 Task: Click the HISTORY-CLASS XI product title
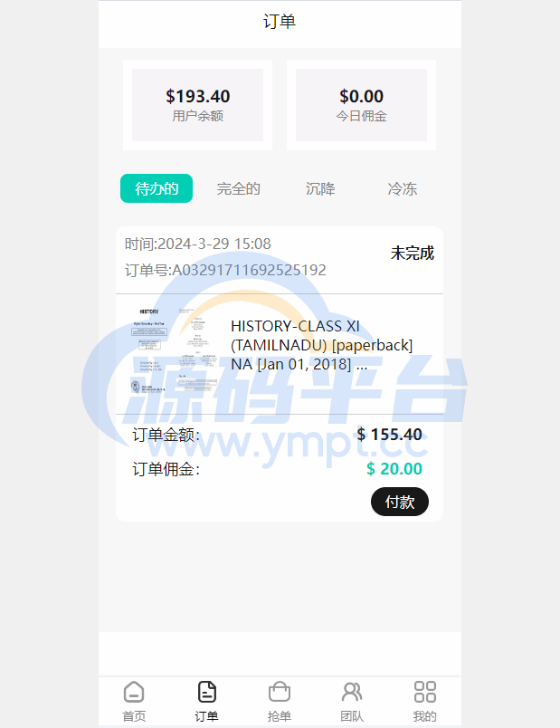coord(321,345)
